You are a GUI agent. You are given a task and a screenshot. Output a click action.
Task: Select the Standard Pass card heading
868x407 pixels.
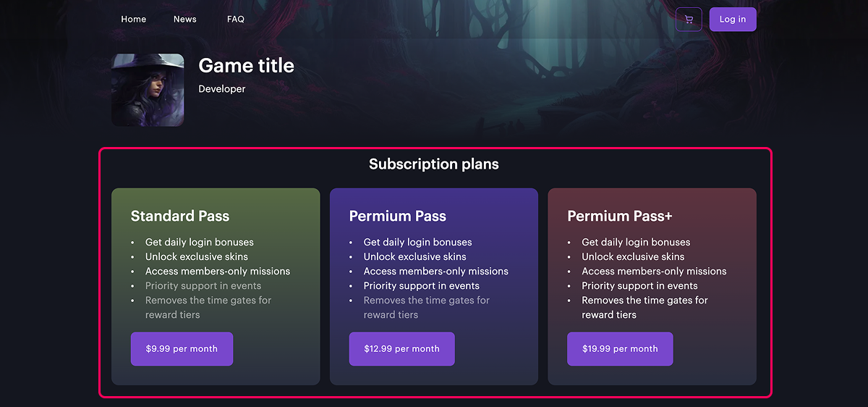coord(179,216)
